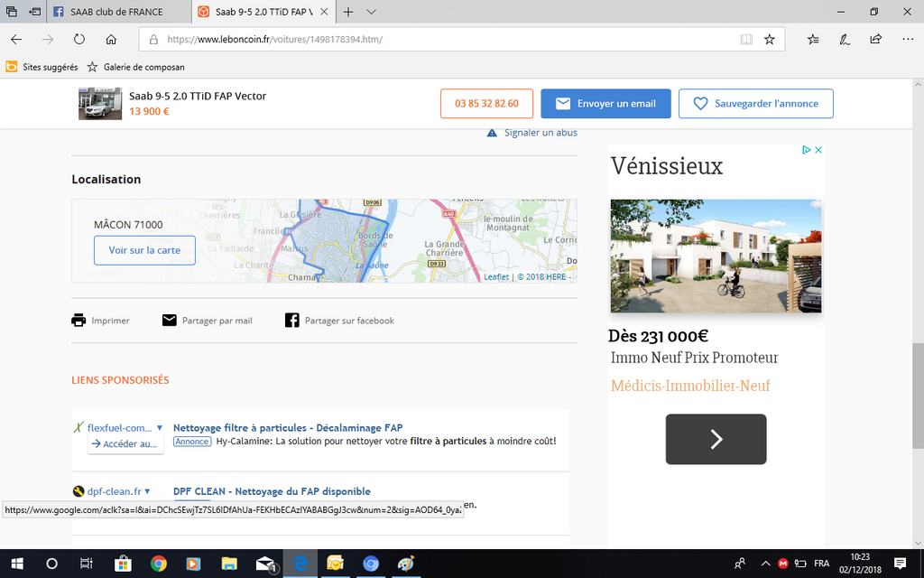Screen dimensions: 924x578
Task: Click the AdChoices triangle icon
Action: point(807,150)
